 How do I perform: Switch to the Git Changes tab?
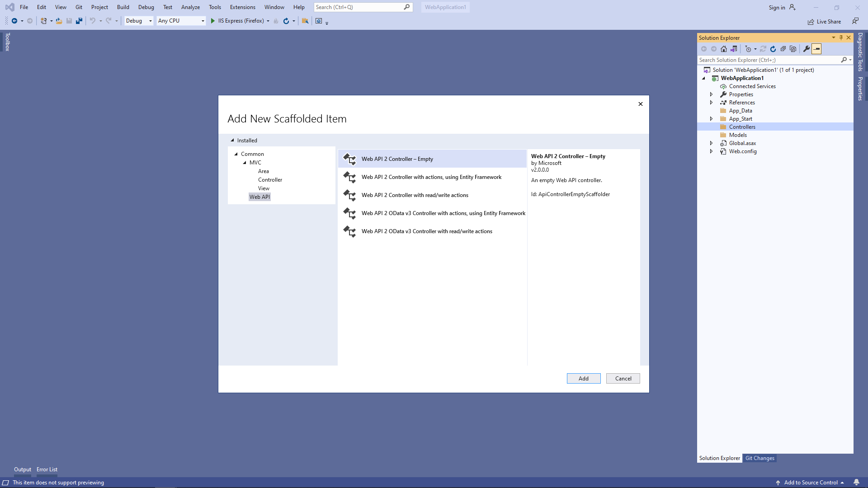pos(759,458)
